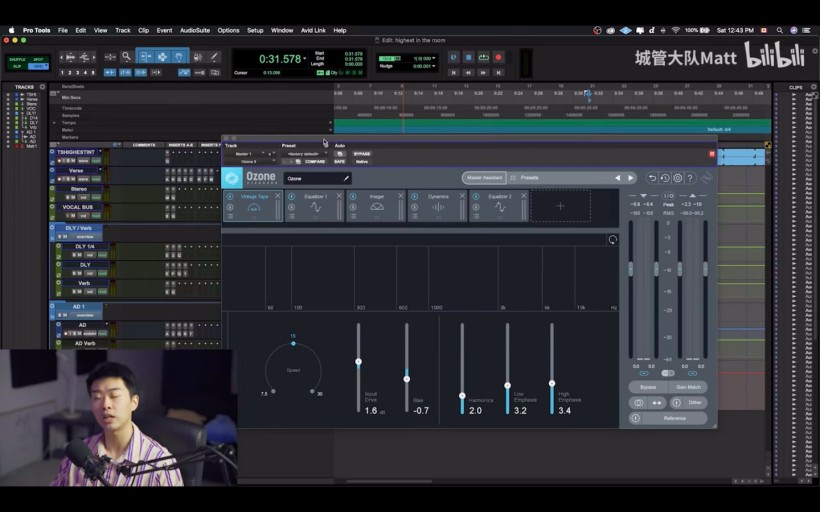This screenshot has width=820, height=512.
Task: Open the Ozone undo history
Action: 665,178
